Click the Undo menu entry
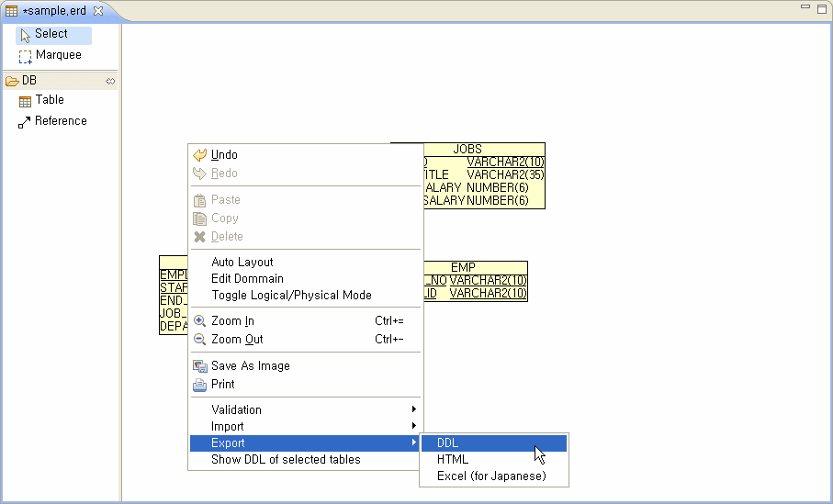833x504 pixels. coord(224,155)
